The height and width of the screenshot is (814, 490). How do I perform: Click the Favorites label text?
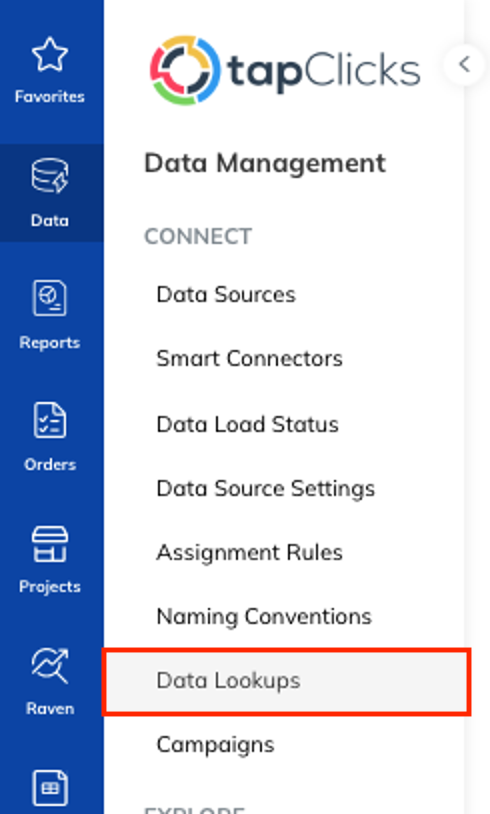[50, 97]
